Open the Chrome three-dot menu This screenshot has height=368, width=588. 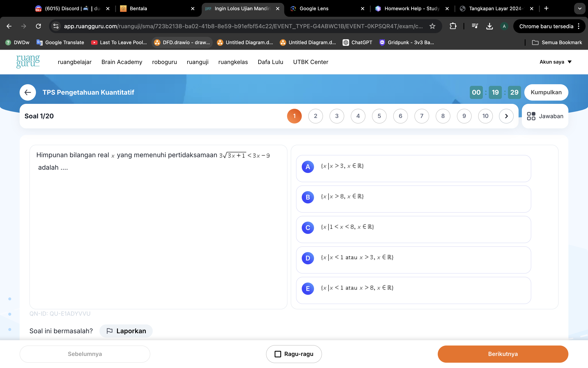579,26
